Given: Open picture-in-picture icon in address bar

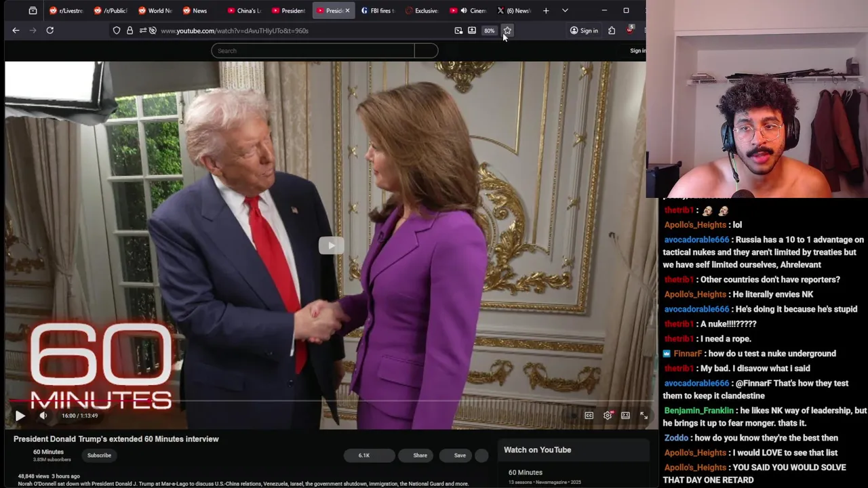Looking at the screenshot, I should click(x=458, y=30).
